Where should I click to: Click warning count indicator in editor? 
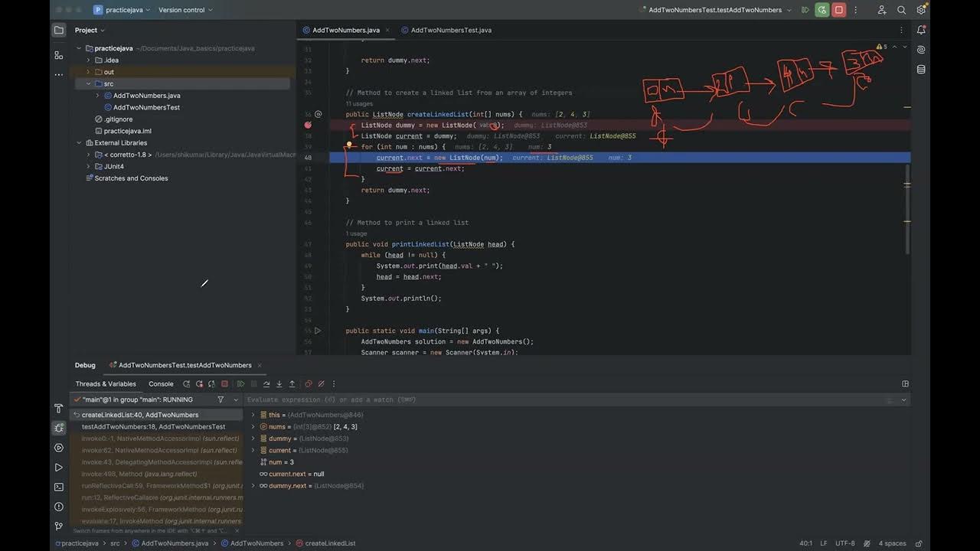point(882,47)
